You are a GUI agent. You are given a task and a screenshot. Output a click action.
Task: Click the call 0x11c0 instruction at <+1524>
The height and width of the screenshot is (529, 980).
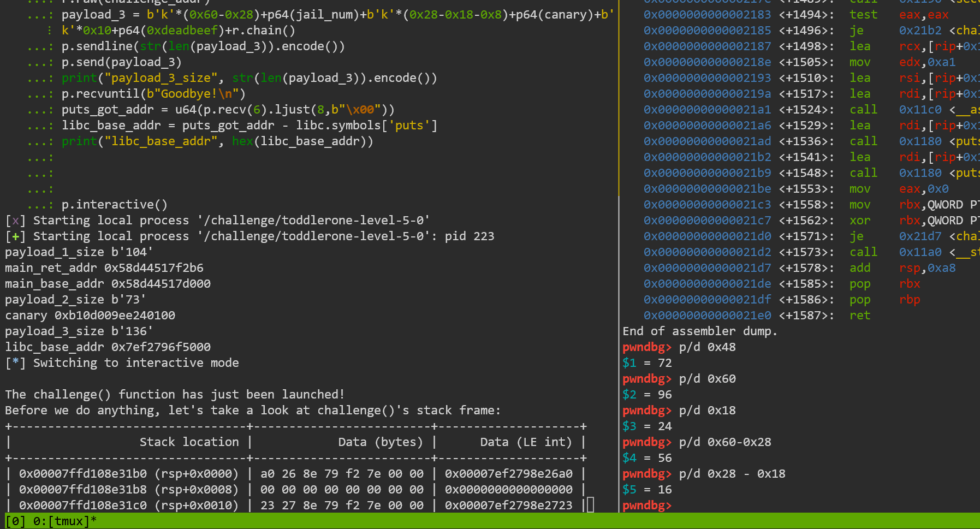pyautogui.click(x=812, y=110)
